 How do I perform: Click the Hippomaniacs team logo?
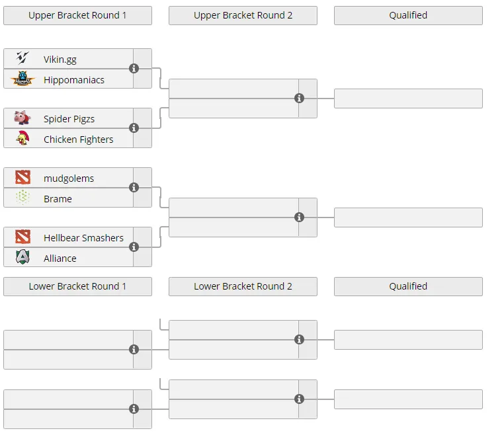(x=22, y=79)
